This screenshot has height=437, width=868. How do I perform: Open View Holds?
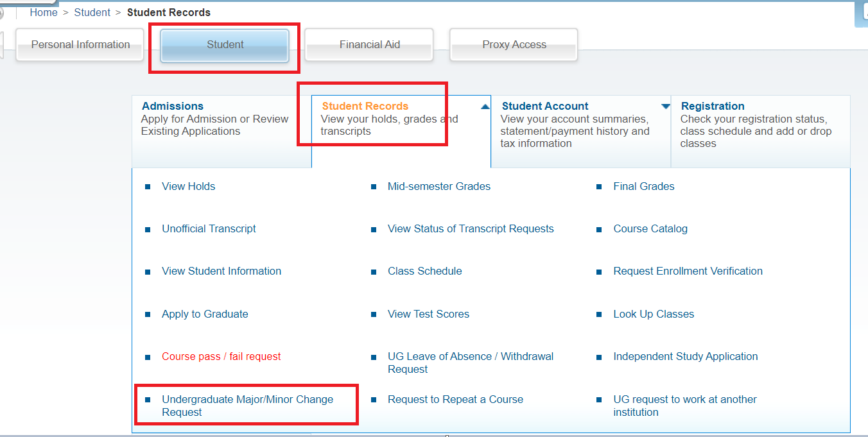tap(188, 186)
